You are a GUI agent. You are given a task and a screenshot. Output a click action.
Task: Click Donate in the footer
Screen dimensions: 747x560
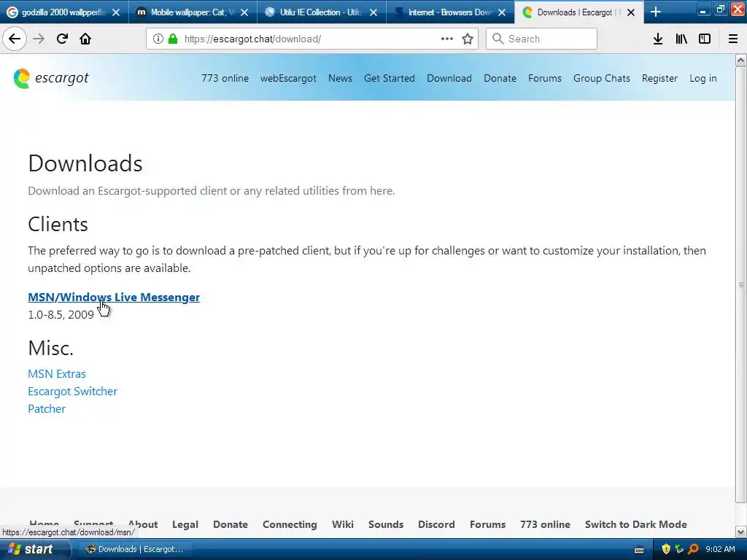pos(230,524)
